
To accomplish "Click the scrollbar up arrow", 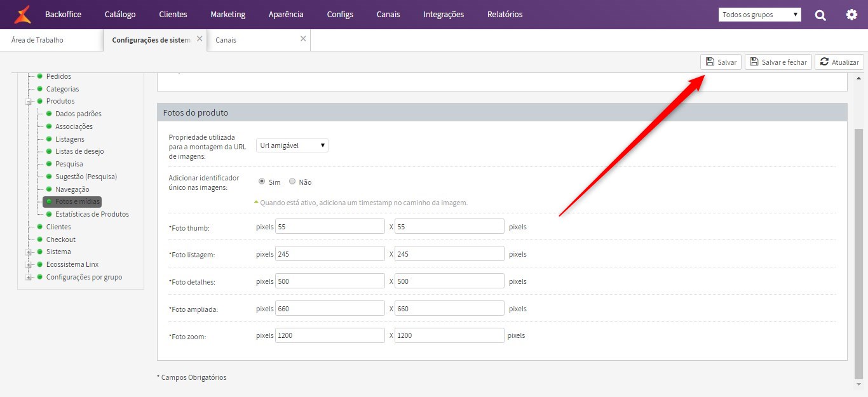I will 858,77.
